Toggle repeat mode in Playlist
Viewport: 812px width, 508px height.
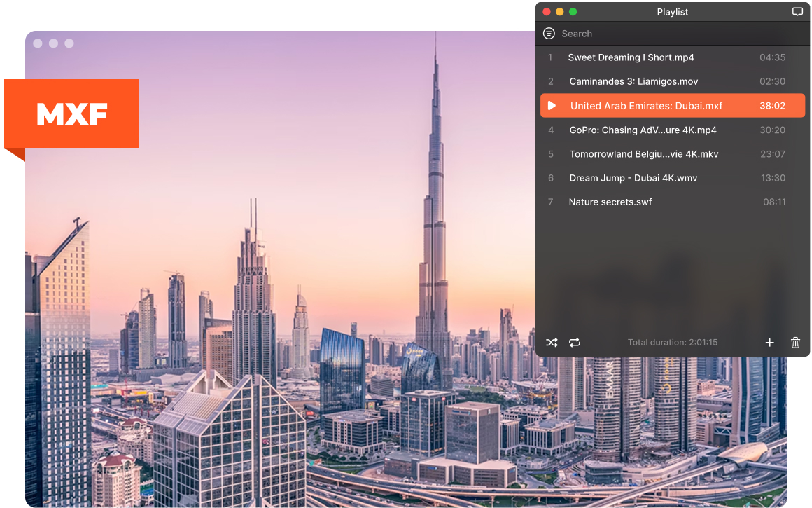click(574, 343)
